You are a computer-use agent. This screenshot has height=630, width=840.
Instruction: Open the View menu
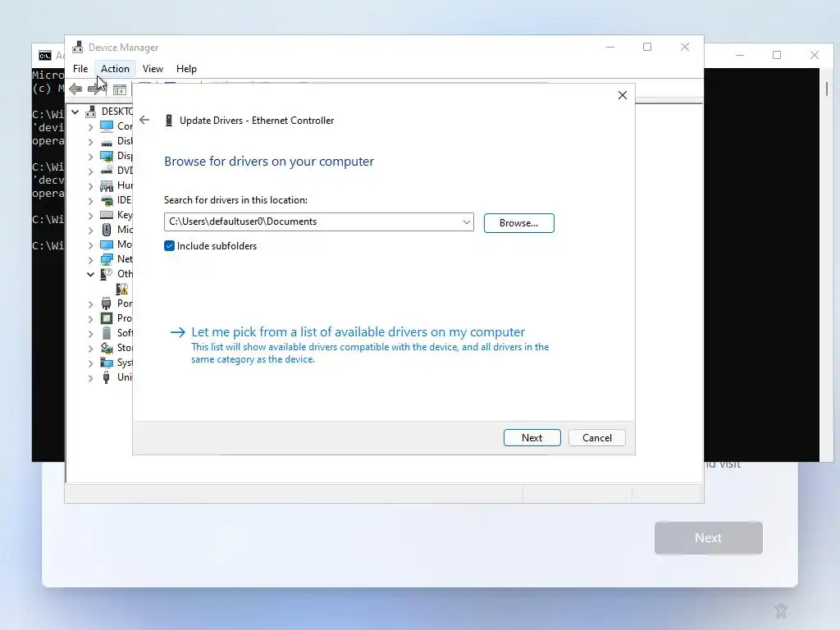click(x=153, y=69)
